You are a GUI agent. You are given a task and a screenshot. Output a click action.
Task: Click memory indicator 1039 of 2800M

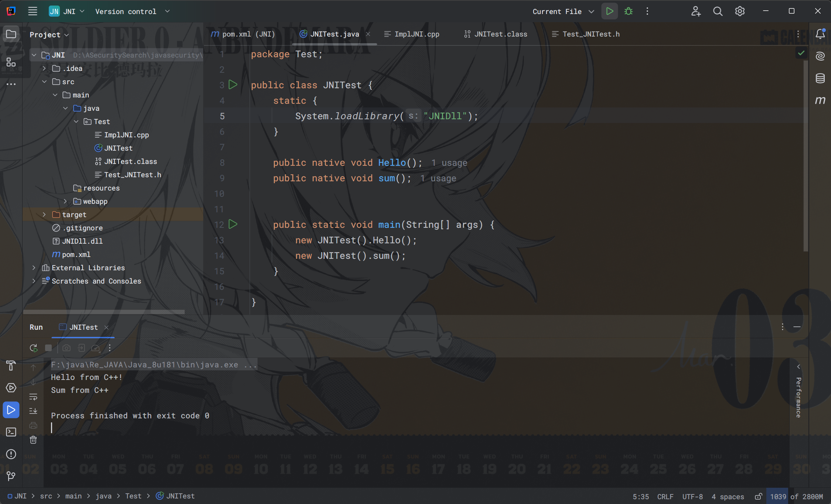click(796, 497)
